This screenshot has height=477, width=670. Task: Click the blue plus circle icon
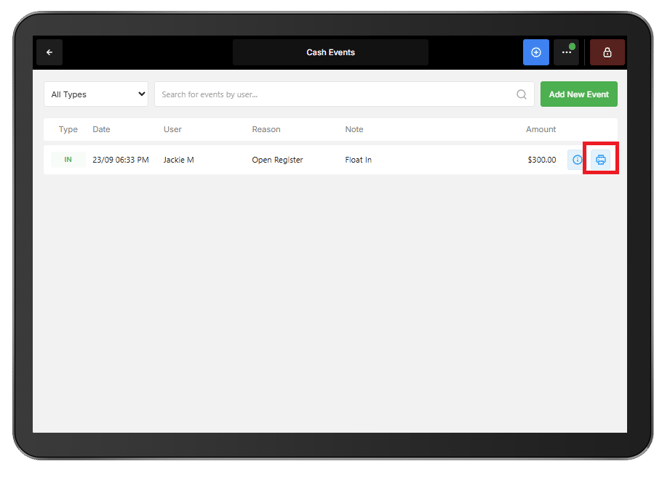pyautogui.click(x=536, y=52)
